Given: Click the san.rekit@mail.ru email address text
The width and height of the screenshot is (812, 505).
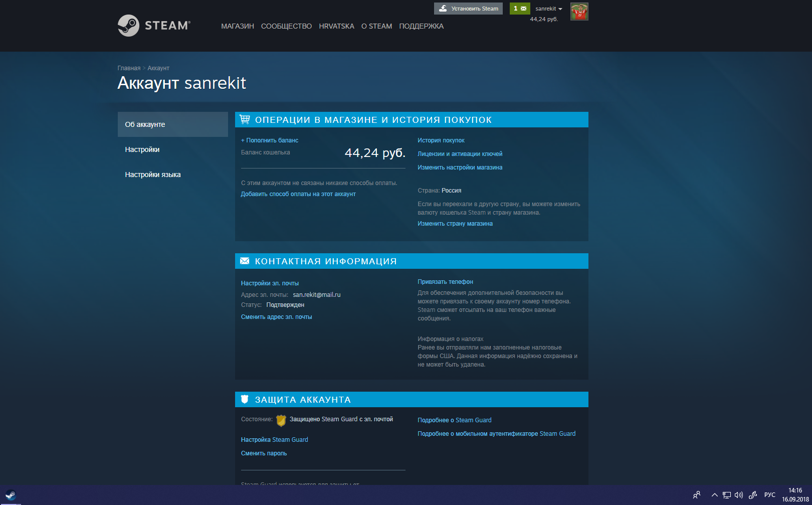Looking at the screenshot, I should pos(317,295).
